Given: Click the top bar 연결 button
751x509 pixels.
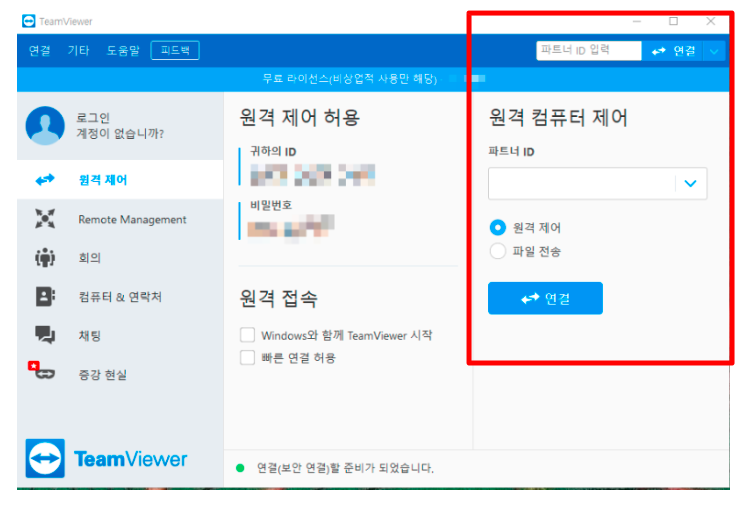Looking at the screenshot, I should (673, 50).
